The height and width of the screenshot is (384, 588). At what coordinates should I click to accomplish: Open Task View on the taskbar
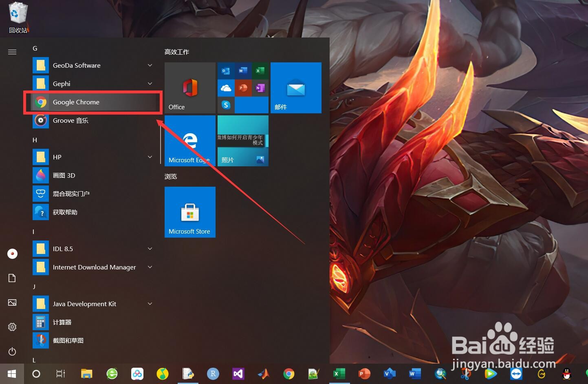tap(60, 373)
